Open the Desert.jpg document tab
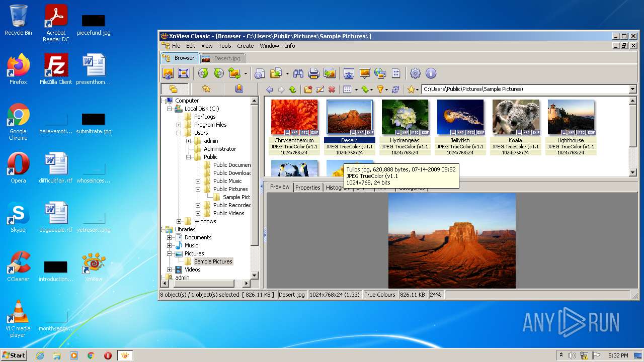The height and width of the screenshot is (362, 644). tap(222, 58)
